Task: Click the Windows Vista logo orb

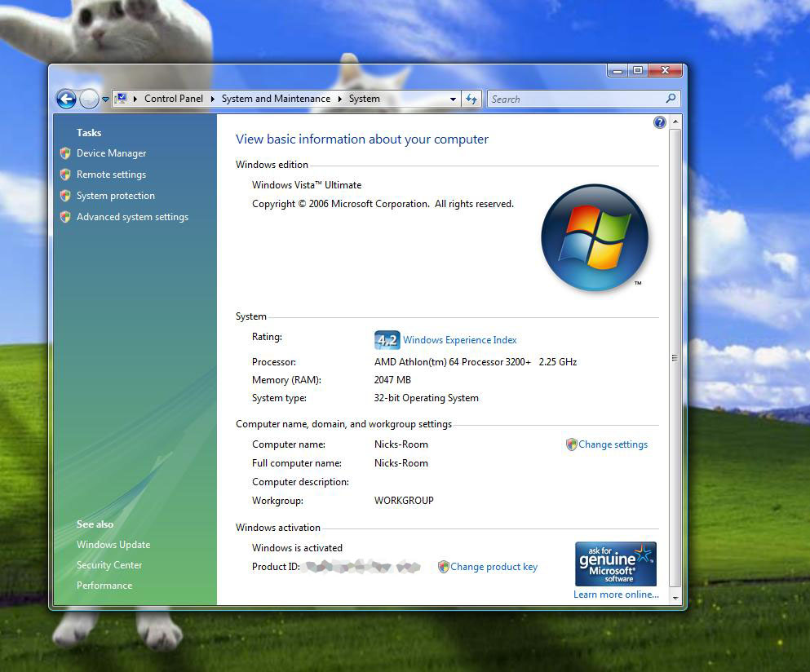Action: coord(595,237)
